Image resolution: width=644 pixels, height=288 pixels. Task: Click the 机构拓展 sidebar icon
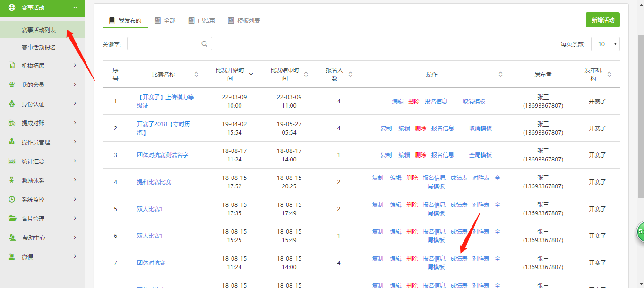12,66
